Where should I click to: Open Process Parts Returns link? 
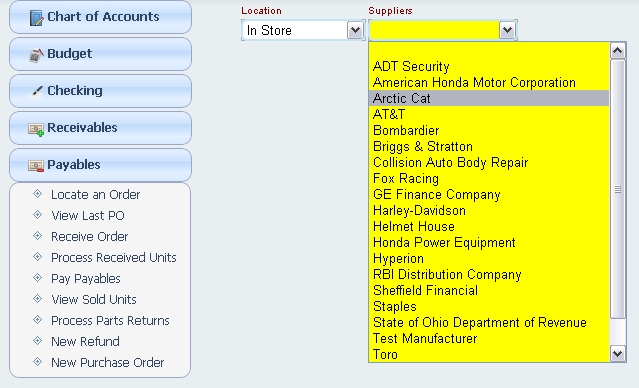[110, 320]
